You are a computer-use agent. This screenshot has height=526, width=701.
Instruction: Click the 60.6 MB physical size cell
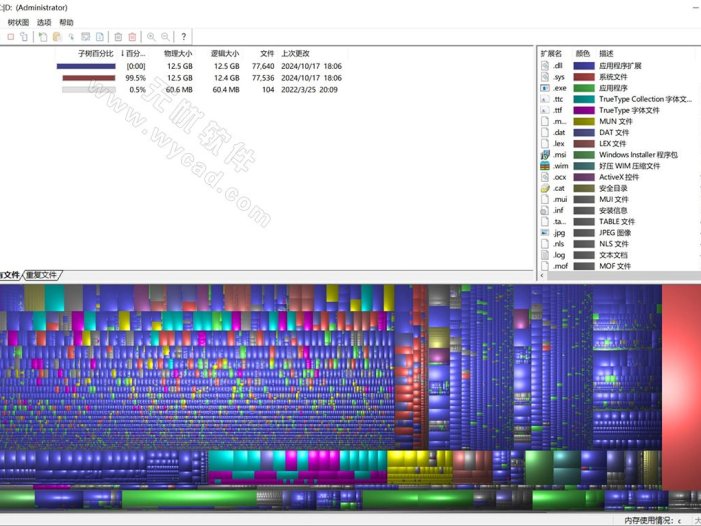[179, 89]
